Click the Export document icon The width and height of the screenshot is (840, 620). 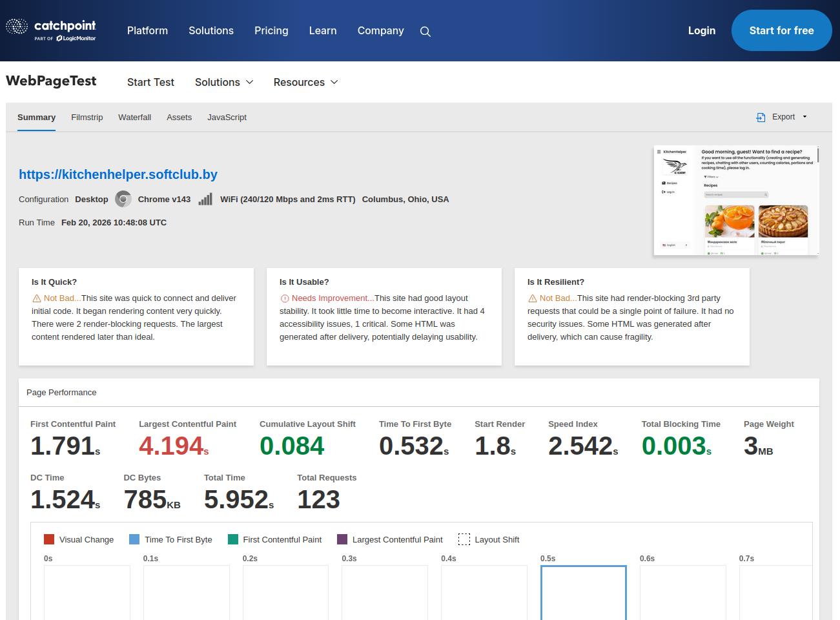[x=761, y=118]
